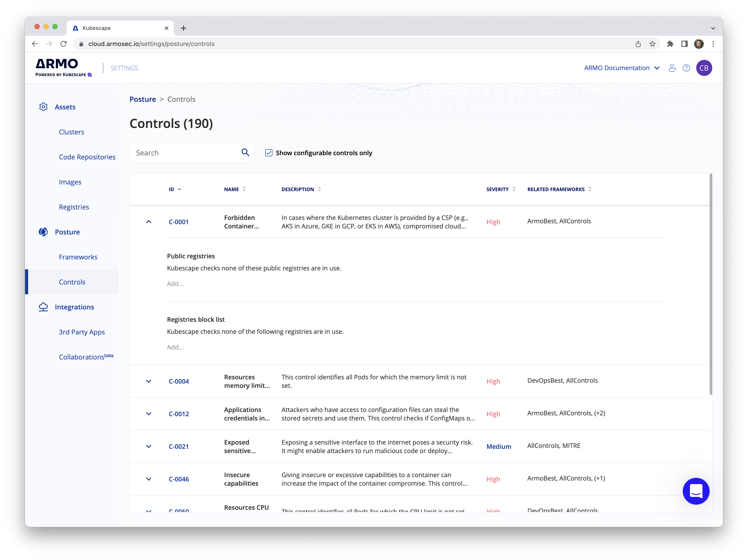Click the search magnifier icon
Viewport: 748px width, 560px height.
pyautogui.click(x=245, y=153)
